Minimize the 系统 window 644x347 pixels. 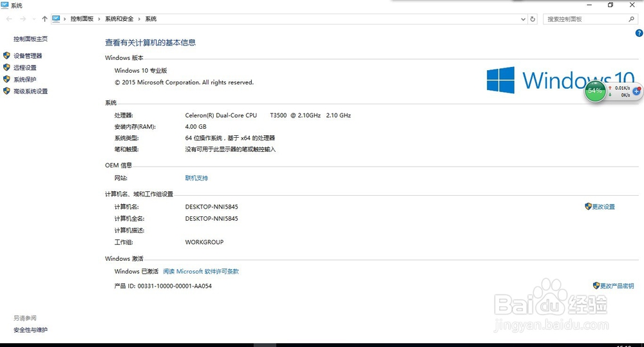[x=589, y=5]
